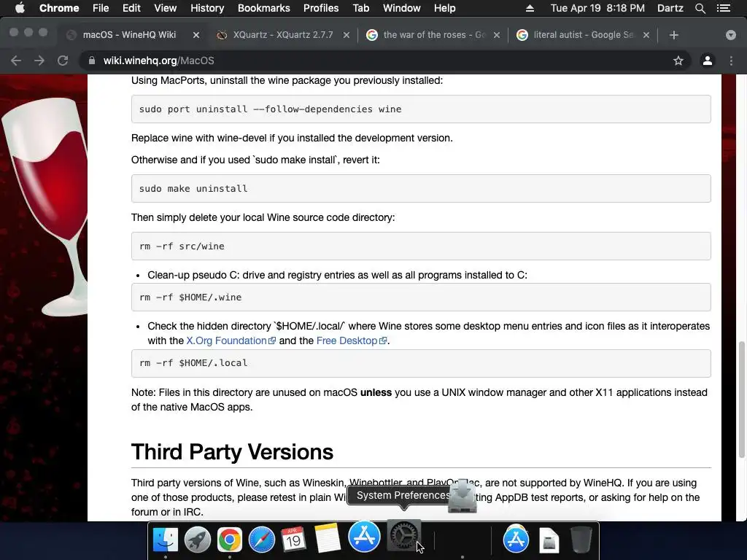Viewport: 747px width, 560px height.
Task: Bookmark this page with star icon
Action: pos(678,61)
